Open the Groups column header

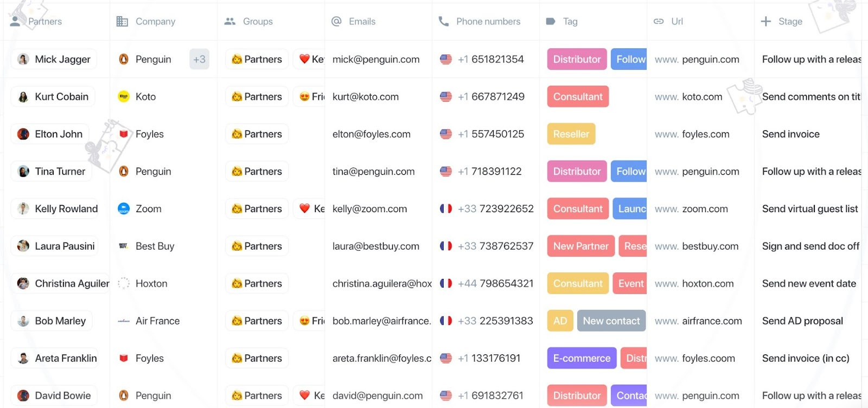pos(258,22)
